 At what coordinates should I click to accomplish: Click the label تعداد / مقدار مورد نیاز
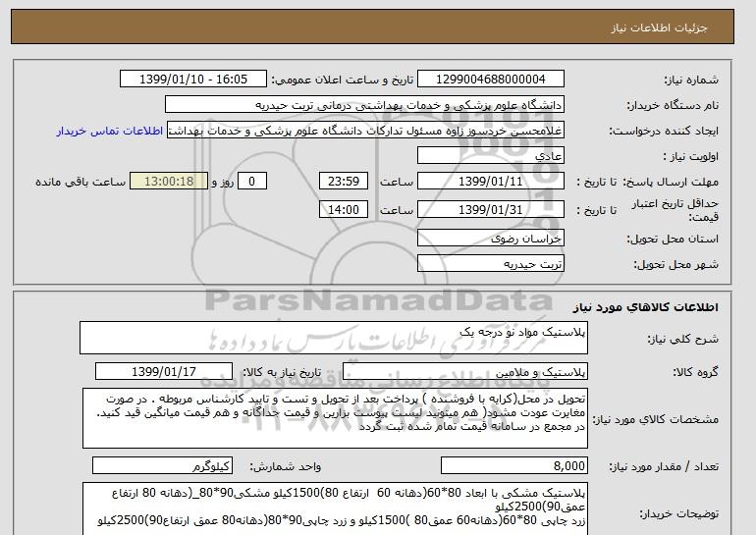[x=664, y=466]
